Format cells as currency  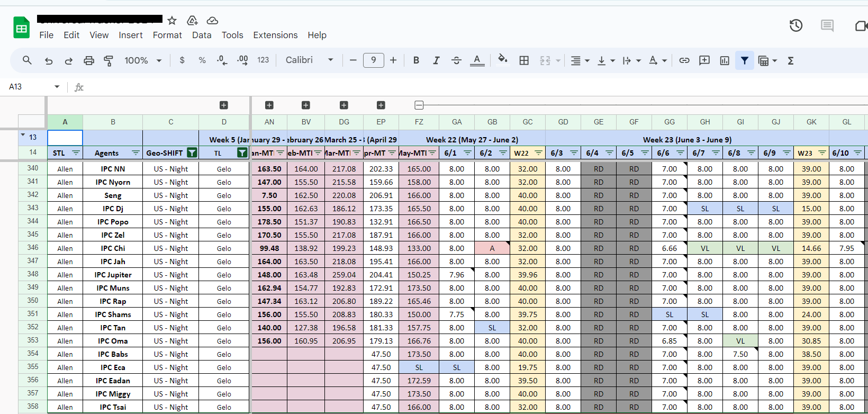tap(182, 60)
